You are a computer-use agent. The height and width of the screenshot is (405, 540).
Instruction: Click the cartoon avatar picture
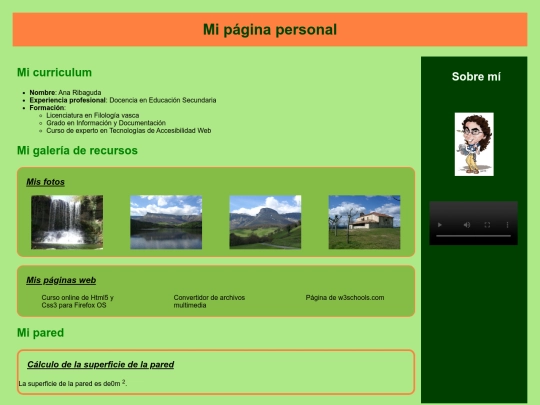click(474, 144)
